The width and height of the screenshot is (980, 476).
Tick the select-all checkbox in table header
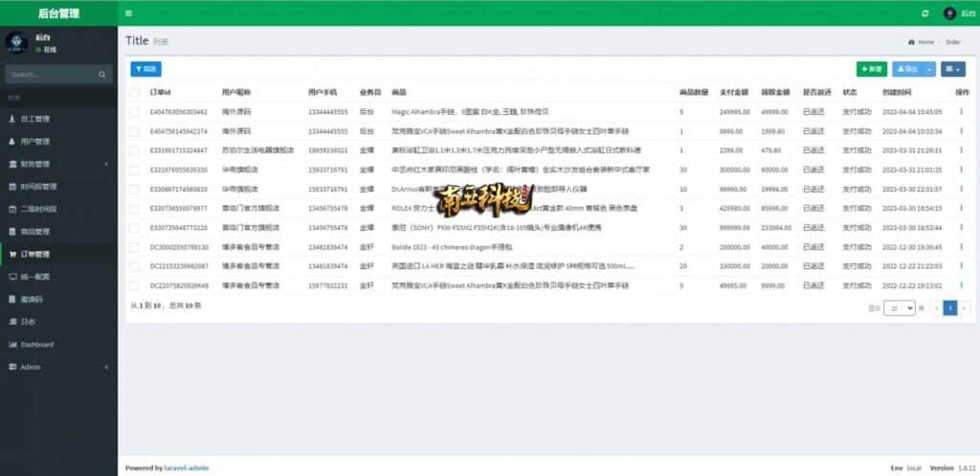click(135, 93)
